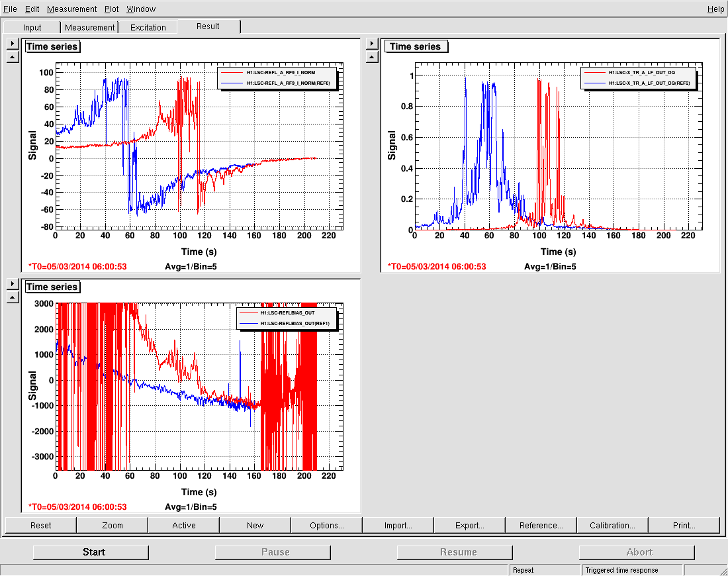The image size is (728, 576).
Task: Click the H1:LSC-X_TR_A_LF_OUT_DQ(REF2) legend entry
Action: coord(649,83)
